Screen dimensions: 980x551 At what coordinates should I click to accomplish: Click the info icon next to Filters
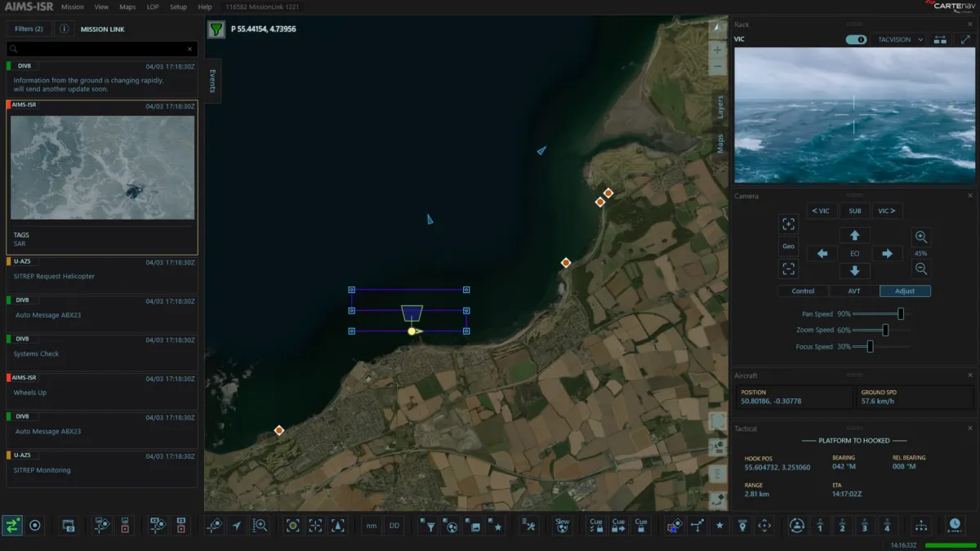click(x=64, y=29)
